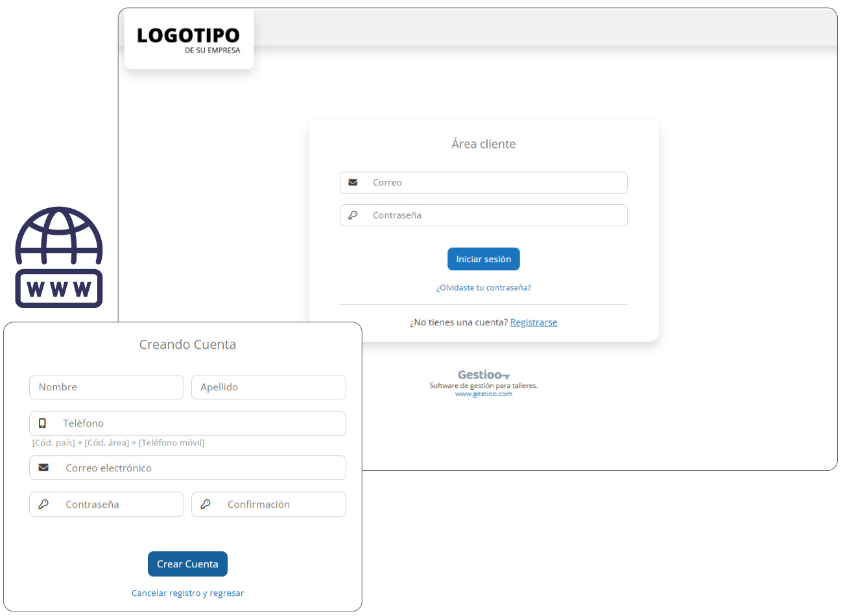Viewport: 843px width, 616px height.
Task: Click Cancelar registro y regresar link
Action: pyautogui.click(x=187, y=593)
